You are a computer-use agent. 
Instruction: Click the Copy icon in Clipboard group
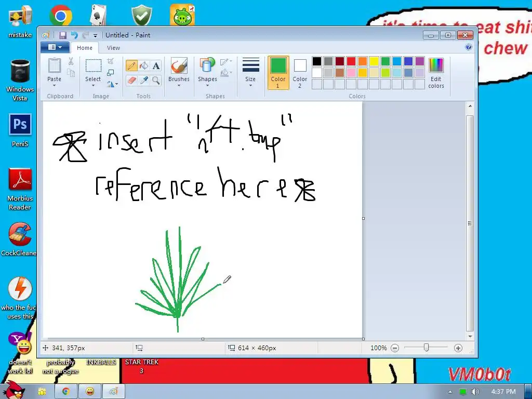point(71,73)
